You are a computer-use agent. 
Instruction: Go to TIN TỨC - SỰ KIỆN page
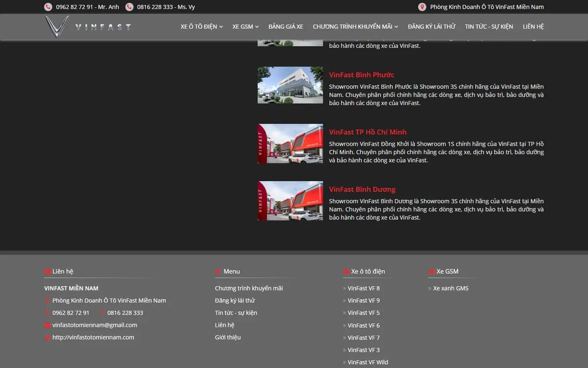point(489,26)
